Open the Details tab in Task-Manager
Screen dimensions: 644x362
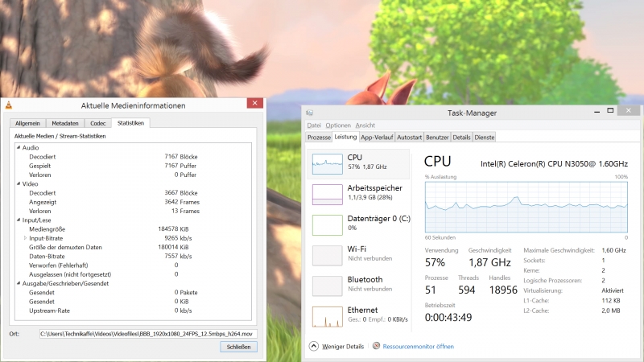pyautogui.click(x=461, y=138)
